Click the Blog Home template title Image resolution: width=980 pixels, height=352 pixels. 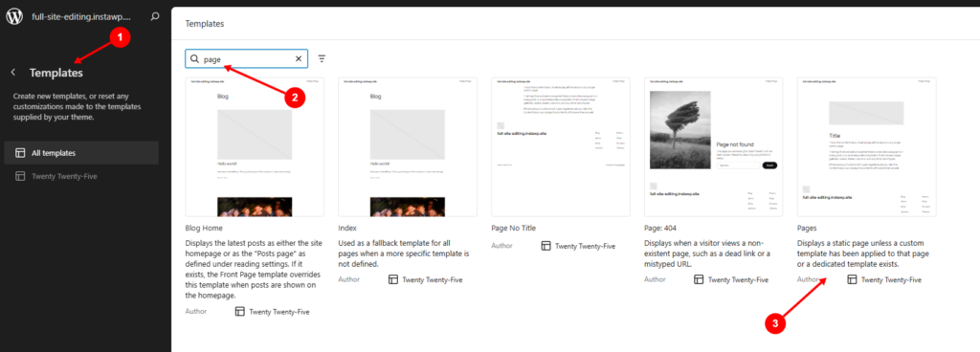[x=204, y=229]
